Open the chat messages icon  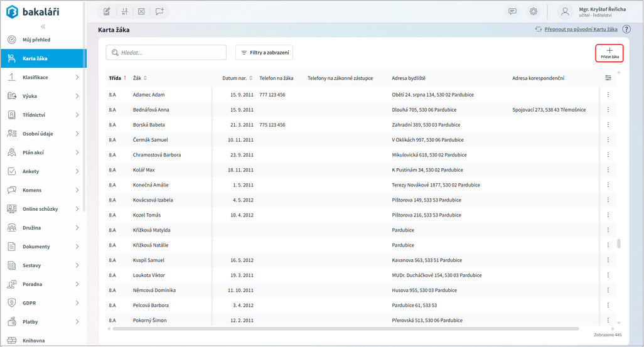(x=512, y=11)
